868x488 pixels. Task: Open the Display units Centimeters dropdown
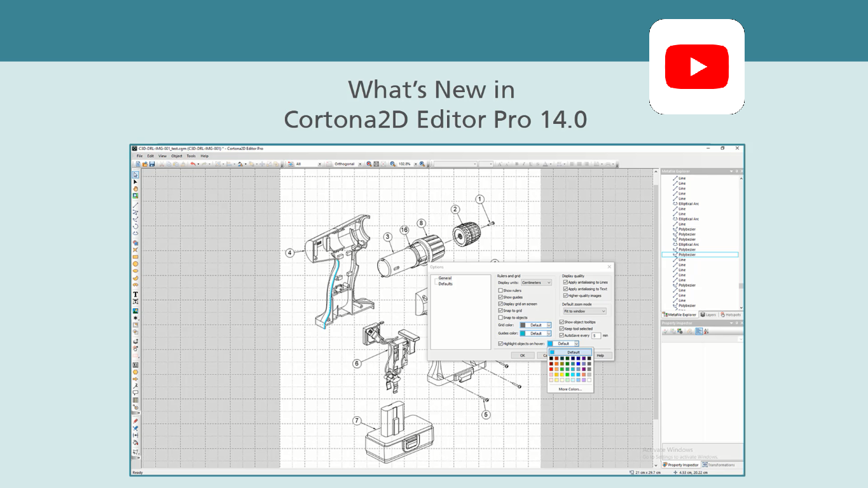536,283
